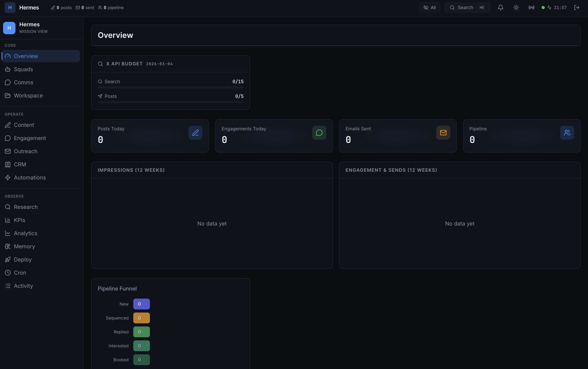588x369 pixels.
Task: Click the 0 posts counter in top bar
Action: coord(61,8)
